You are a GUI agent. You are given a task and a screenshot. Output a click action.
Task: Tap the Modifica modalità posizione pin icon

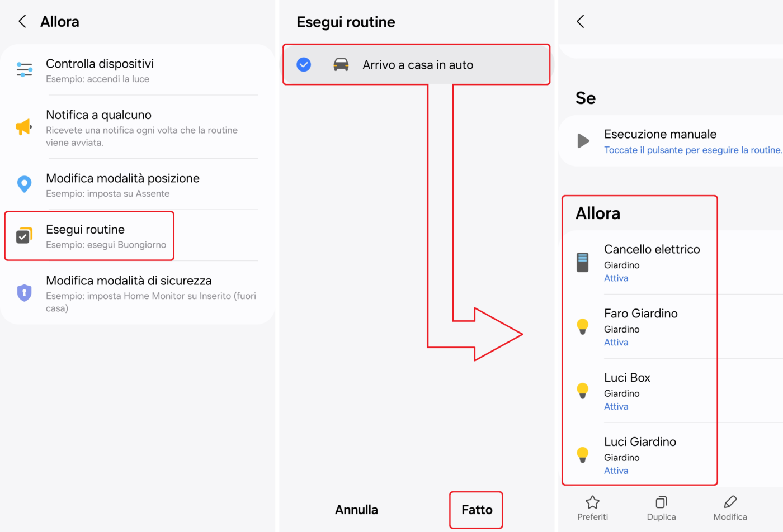(24, 184)
